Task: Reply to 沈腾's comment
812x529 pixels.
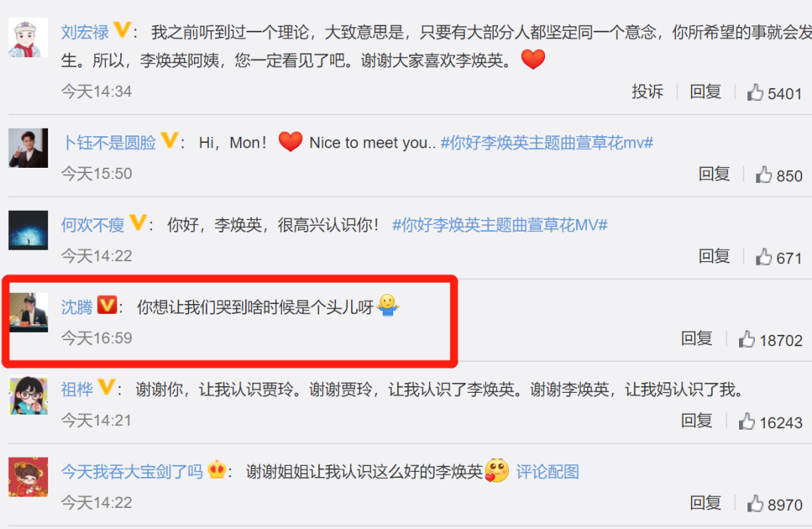Action: (x=696, y=339)
